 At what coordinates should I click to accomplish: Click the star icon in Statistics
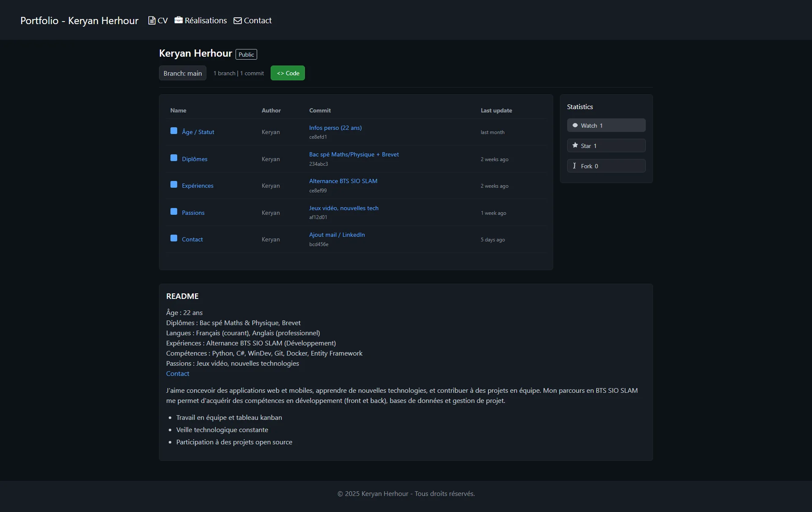[x=575, y=145]
